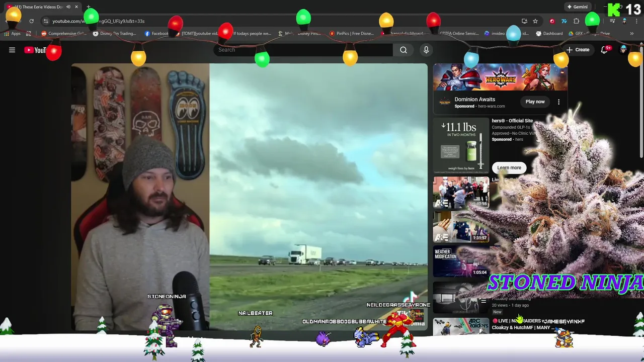The image size is (644, 362).
Task: Open the hers 11.1 lbs ad thumbnail
Action: (461, 145)
